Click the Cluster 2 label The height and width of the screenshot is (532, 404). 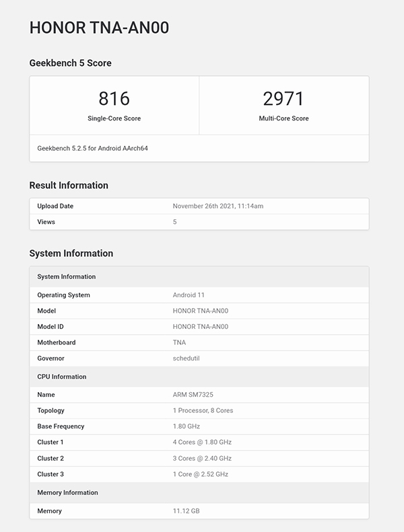point(50,459)
